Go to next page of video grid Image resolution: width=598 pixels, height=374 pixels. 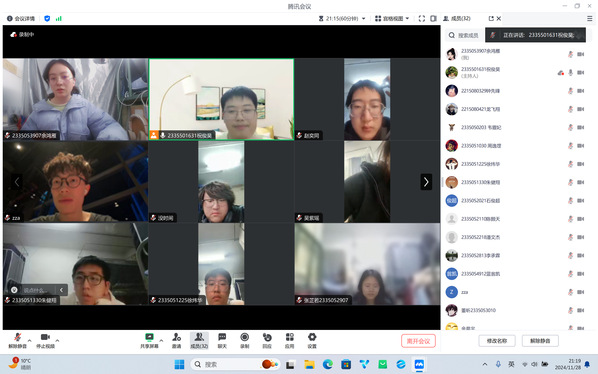(x=426, y=182)
